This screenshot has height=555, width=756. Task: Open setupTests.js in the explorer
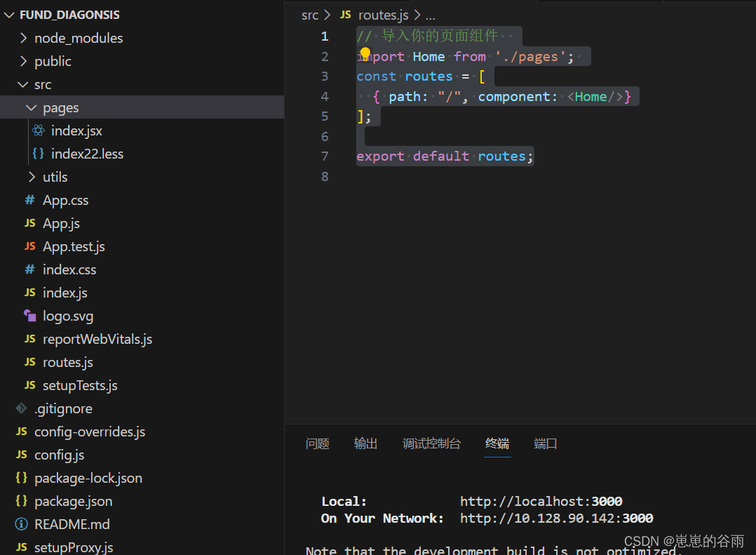click(x=80, y=385)
